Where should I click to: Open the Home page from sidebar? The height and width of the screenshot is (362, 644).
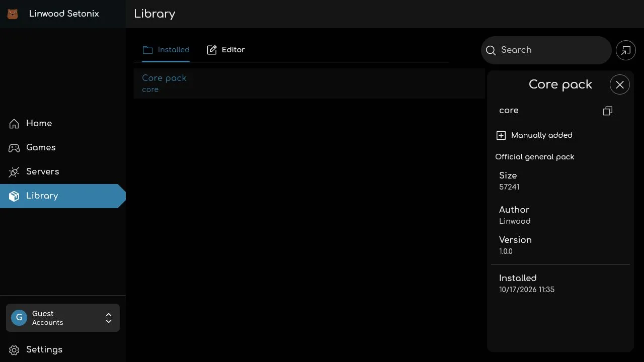63,124
